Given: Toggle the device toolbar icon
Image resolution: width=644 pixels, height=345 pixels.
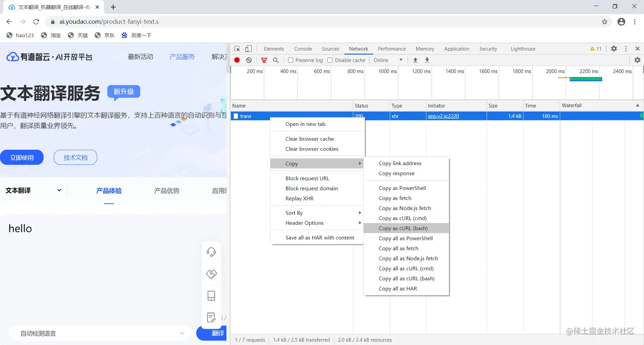Looking at the screenshot, I should click(249, 49).
